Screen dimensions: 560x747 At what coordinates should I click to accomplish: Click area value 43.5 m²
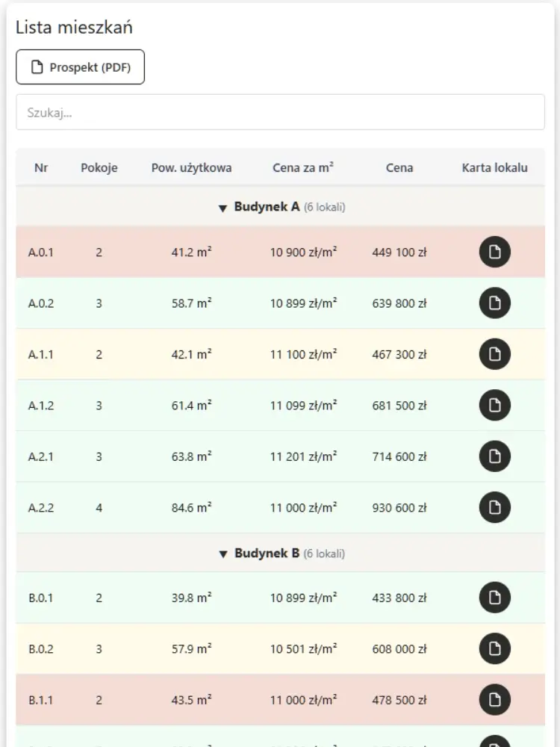[x=191, y=699]
